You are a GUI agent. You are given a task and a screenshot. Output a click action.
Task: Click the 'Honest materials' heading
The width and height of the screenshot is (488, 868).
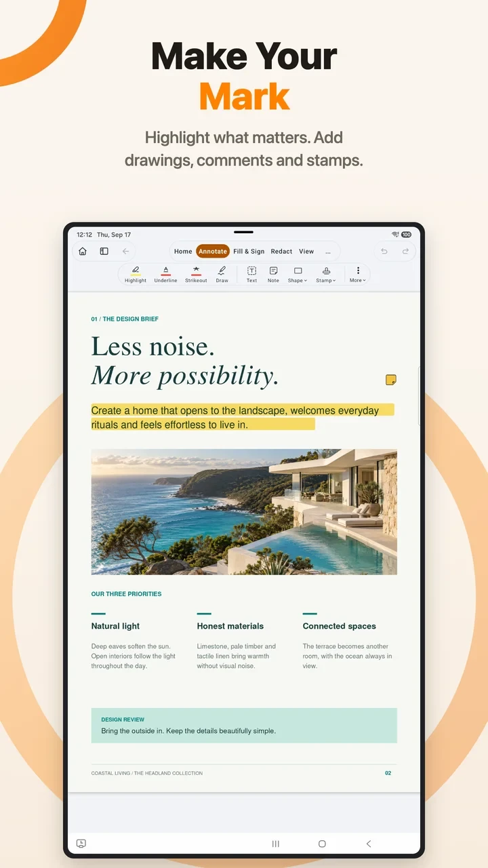pyautogui.click(x=230, y=626)
